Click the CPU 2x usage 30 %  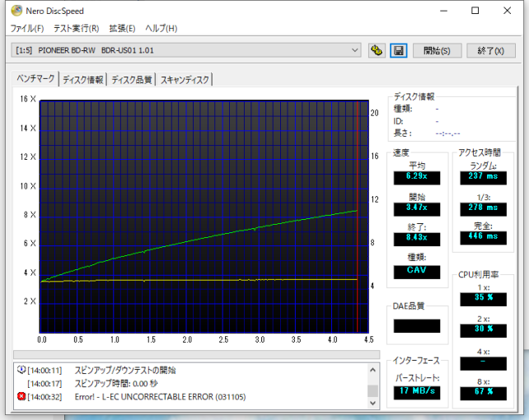483,330
